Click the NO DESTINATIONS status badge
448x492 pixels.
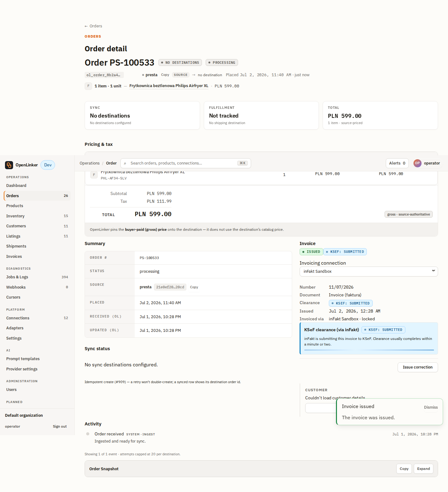[180, 63]
